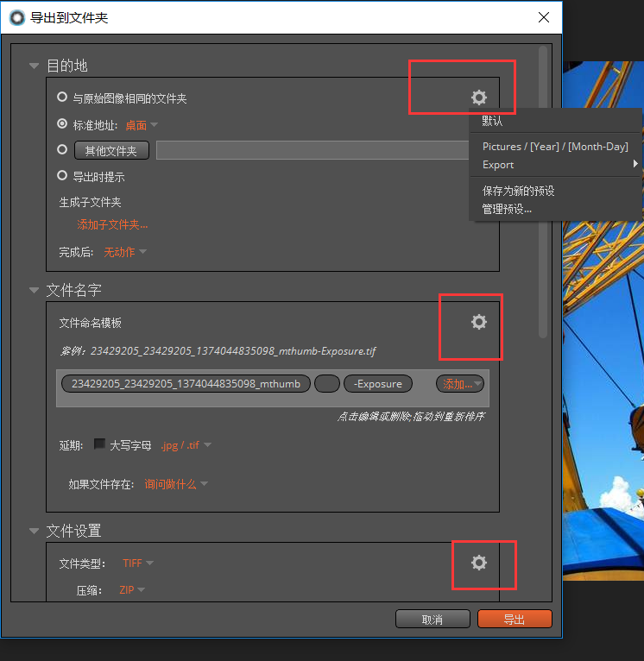Open the 完成后 无动作 dropdown
The image size is (644, 661).
(125, 252)
